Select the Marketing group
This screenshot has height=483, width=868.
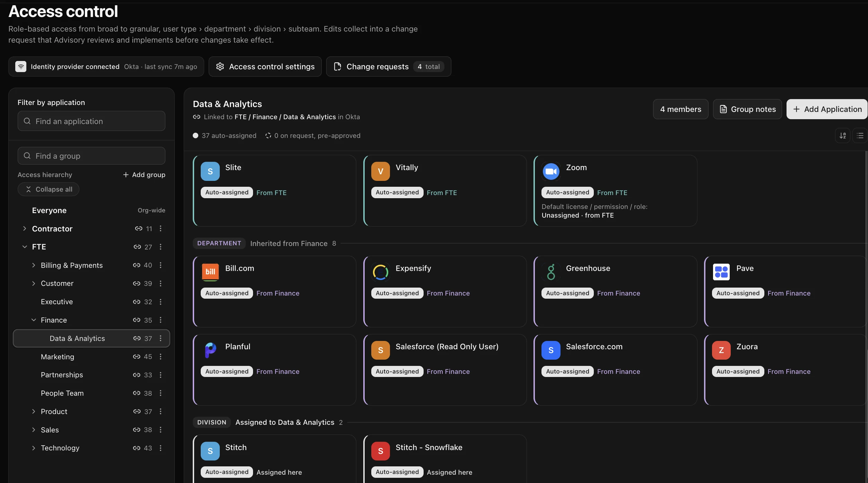click(x=92, y=357)
